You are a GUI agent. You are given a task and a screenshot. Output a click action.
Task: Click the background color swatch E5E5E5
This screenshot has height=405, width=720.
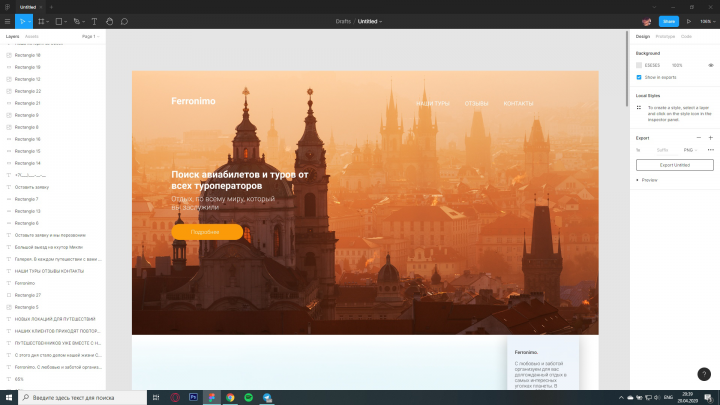639,65
